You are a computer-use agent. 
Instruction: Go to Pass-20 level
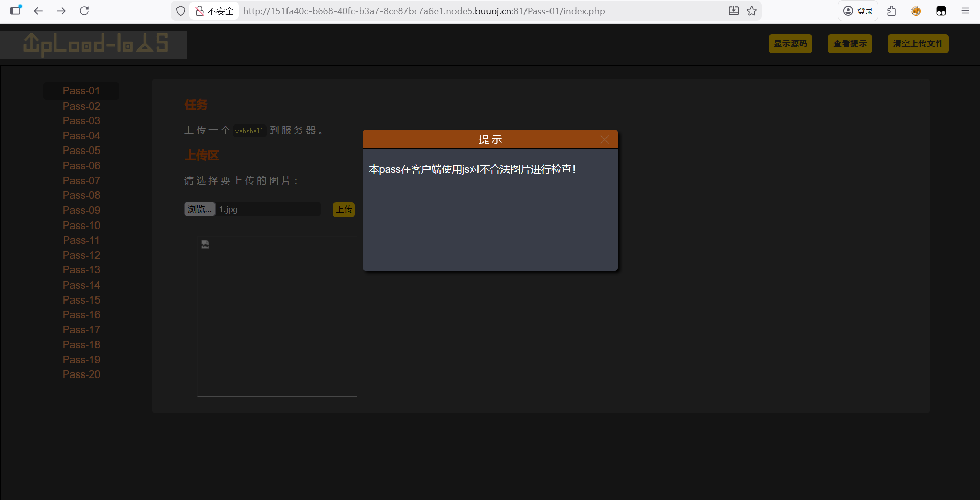point(81,374)
